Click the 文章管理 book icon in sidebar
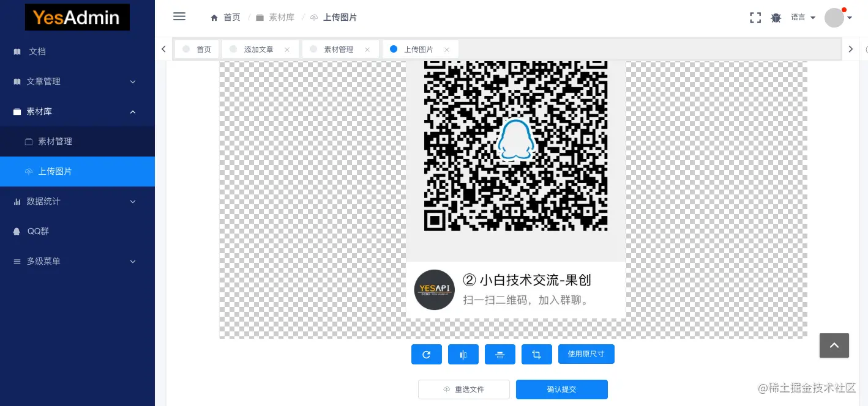Image resolution: width=868 pixels, height=406 pixels. point(17,82)
